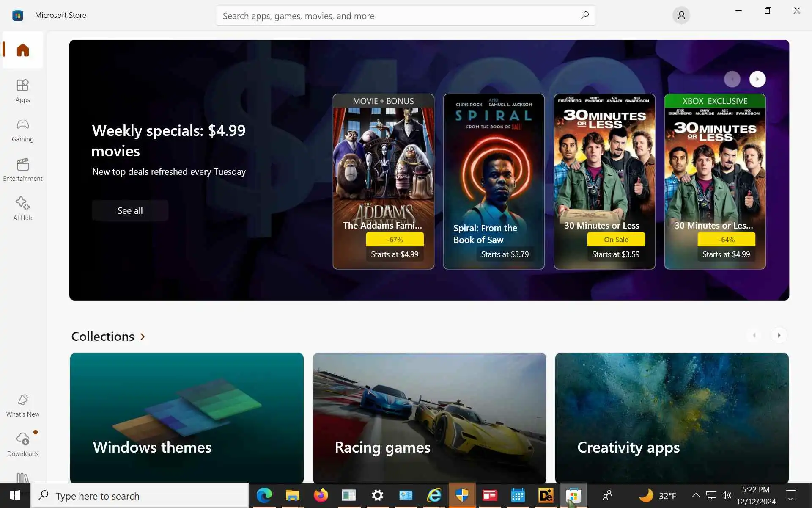Click the See all button

click(130, 210)
